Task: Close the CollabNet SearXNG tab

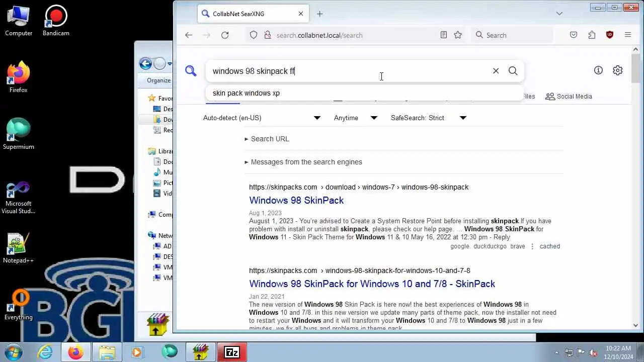Action: click(301, 14)
